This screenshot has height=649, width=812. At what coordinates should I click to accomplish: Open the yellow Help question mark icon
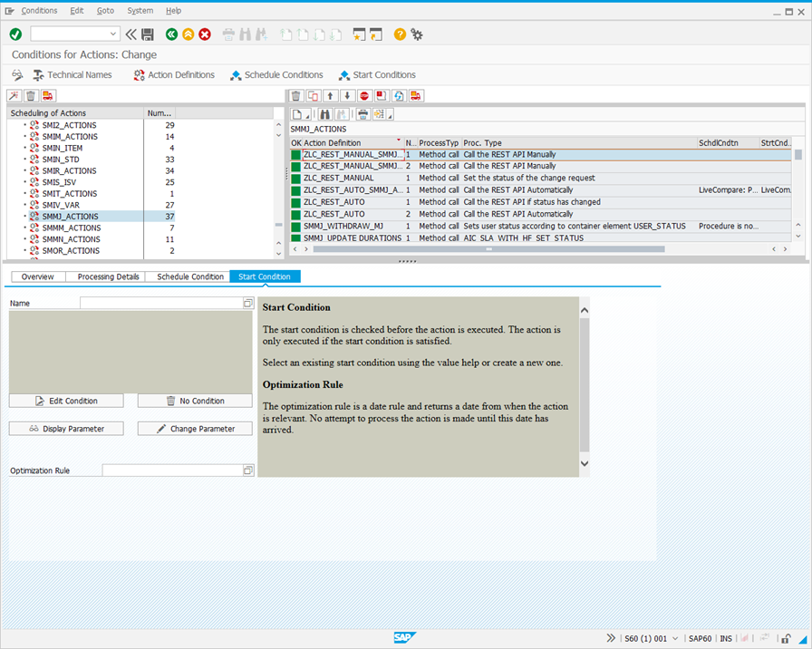(400, 34)
